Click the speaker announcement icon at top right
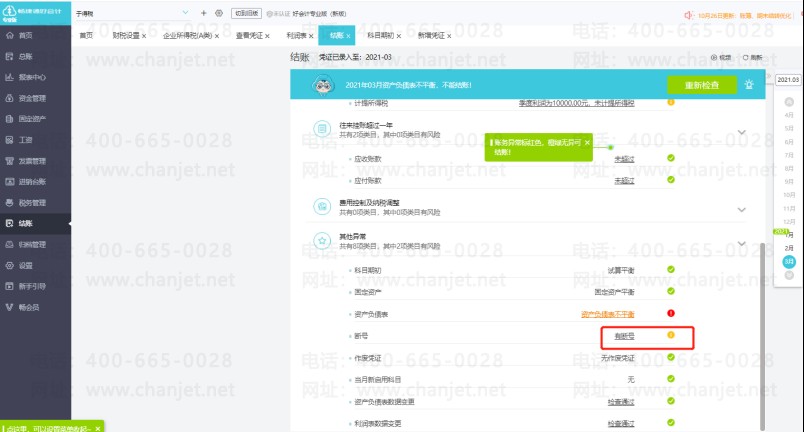Image resolution: width=804 pixels, height=432 pixels. 688,14
